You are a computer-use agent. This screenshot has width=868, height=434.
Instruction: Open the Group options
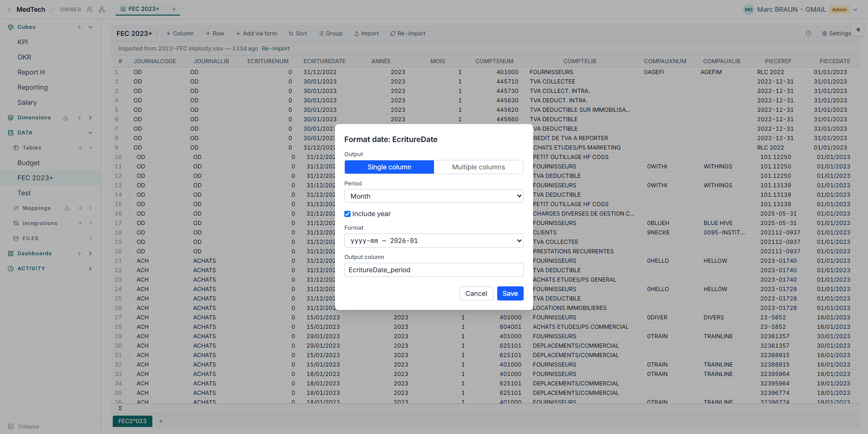point(330,33)
